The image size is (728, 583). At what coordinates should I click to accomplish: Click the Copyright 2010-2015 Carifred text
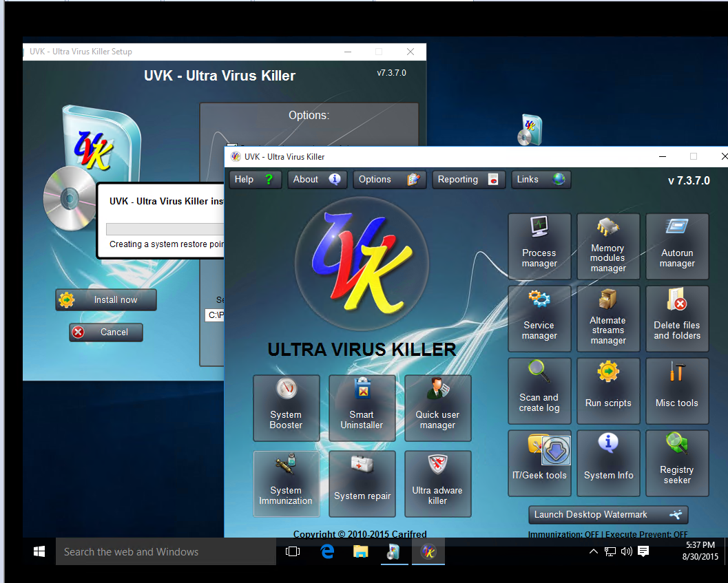tap(360, 534)
